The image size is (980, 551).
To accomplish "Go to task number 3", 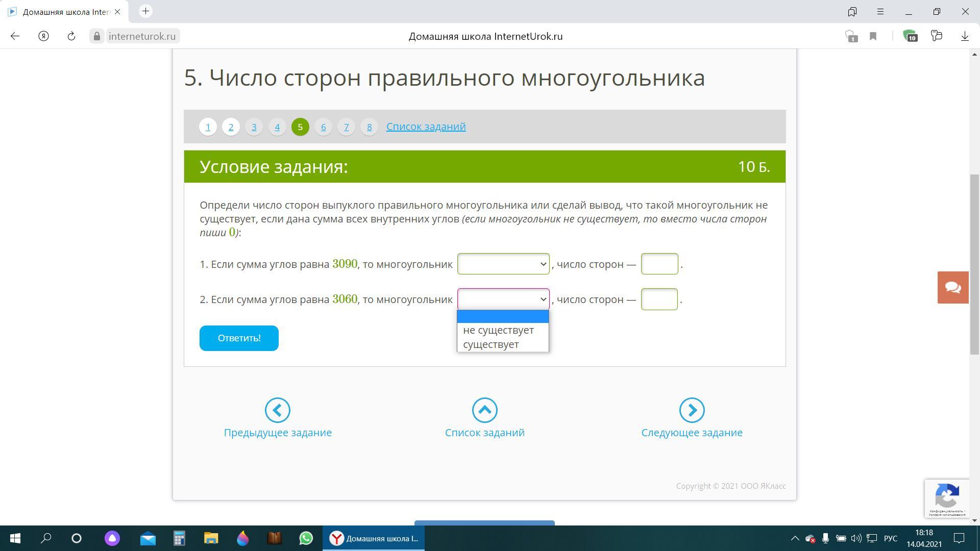I will point(254,127).
